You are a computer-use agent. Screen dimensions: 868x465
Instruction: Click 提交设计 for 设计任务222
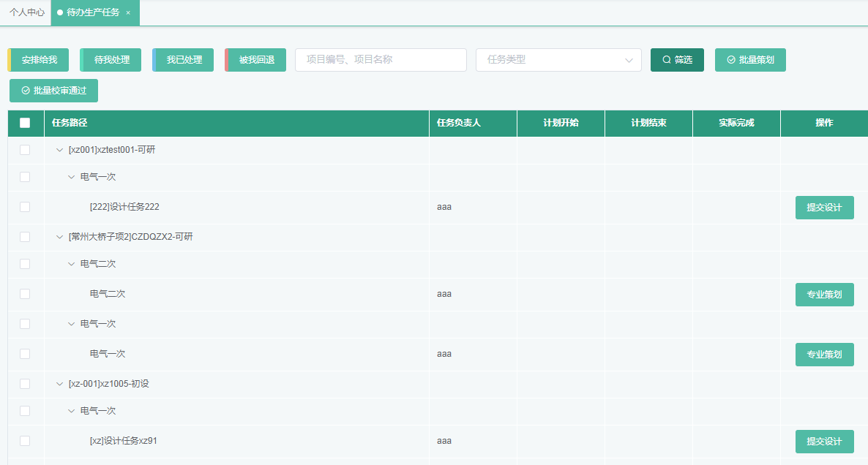(x=824, y=208)
